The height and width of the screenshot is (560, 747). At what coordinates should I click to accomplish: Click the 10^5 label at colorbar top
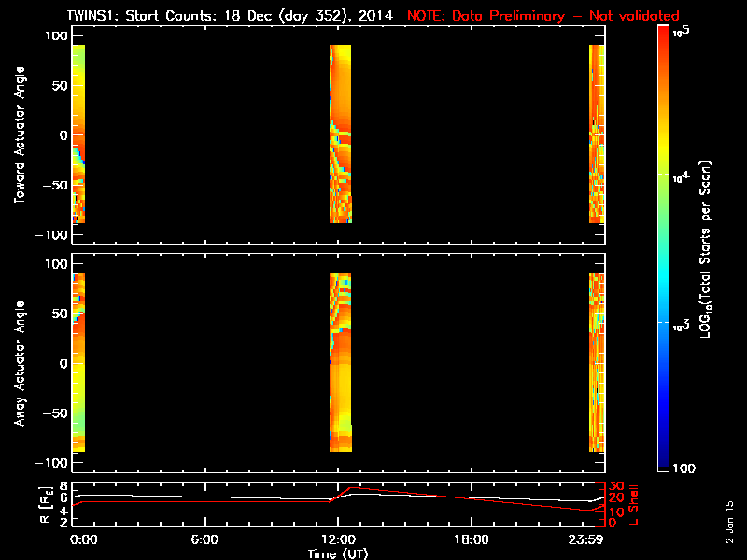682,32
